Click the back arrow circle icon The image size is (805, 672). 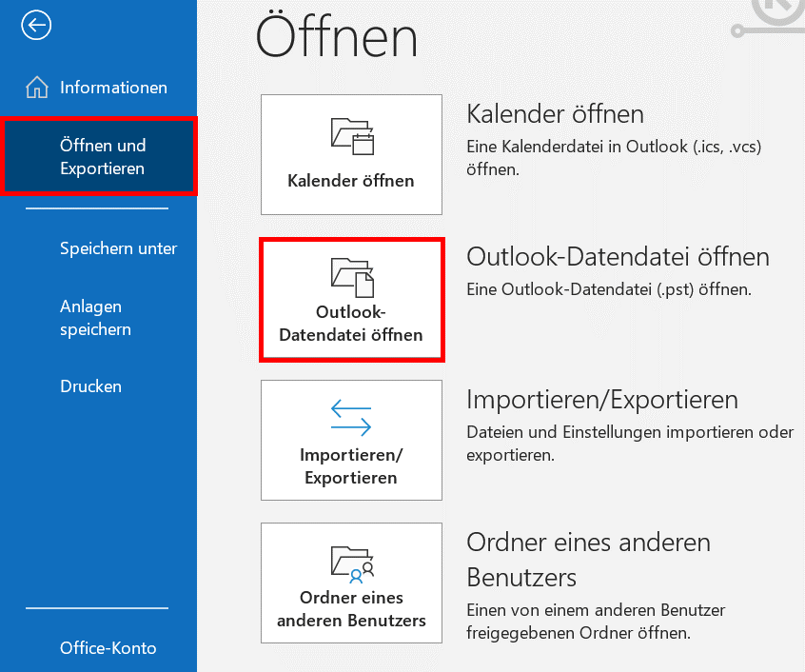(x=36, y=25)
